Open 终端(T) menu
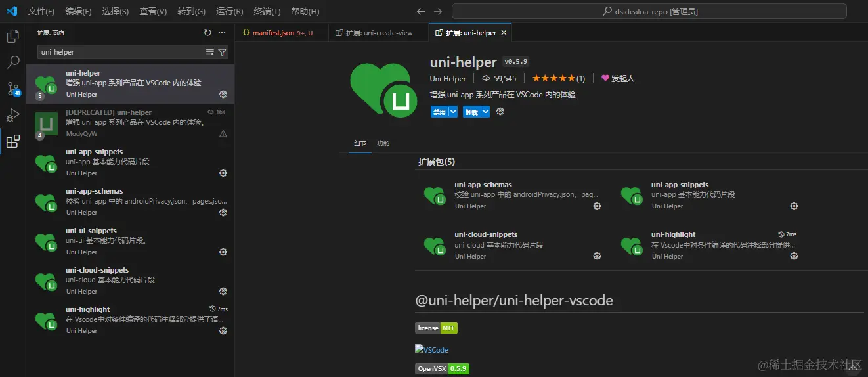 click(x=267, y=12)
